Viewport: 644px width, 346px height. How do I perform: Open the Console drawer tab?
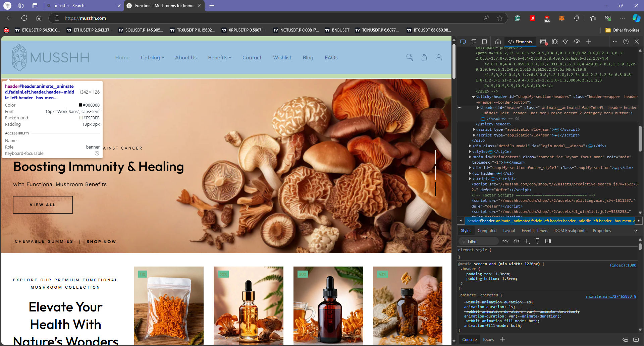(469, 340)
